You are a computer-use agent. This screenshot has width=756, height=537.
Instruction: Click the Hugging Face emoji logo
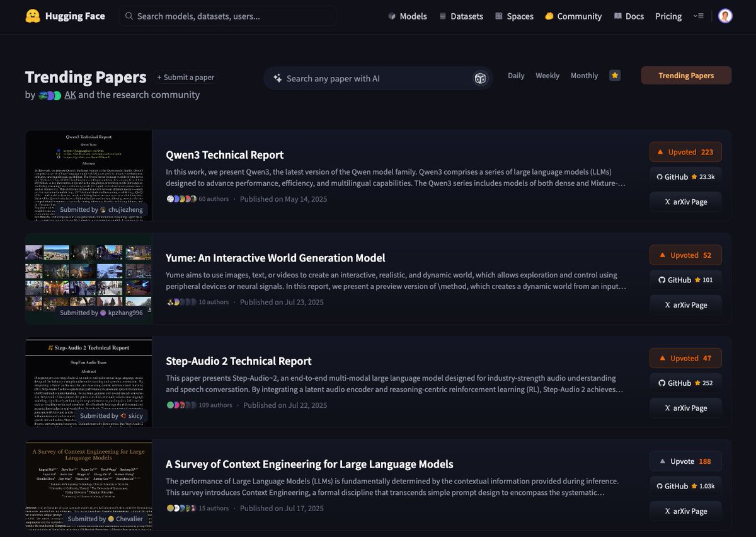point(33,16)
